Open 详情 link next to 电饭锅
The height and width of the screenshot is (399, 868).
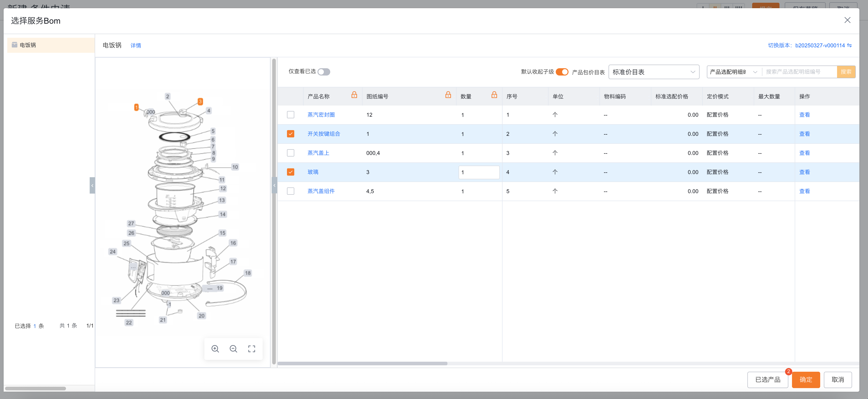(136, 45)
